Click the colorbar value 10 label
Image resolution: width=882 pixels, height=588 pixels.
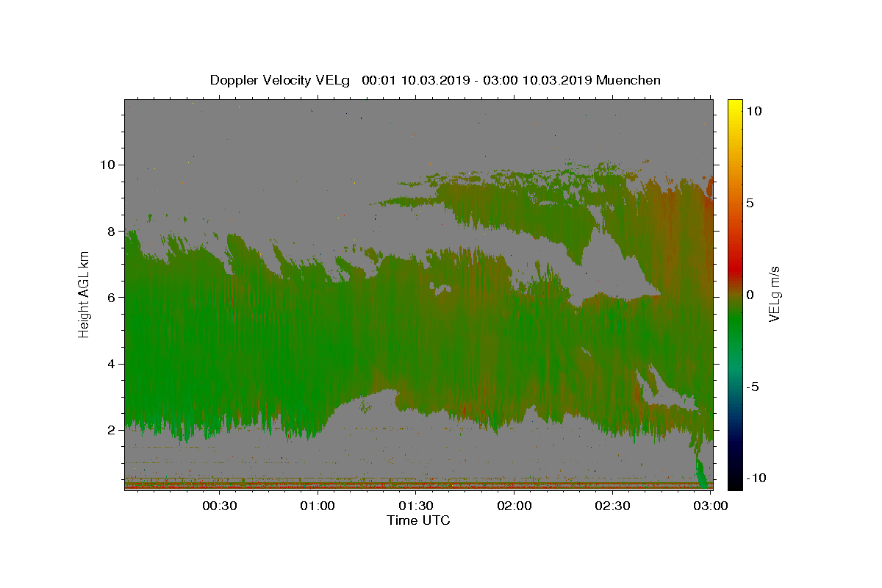(754, 110)
